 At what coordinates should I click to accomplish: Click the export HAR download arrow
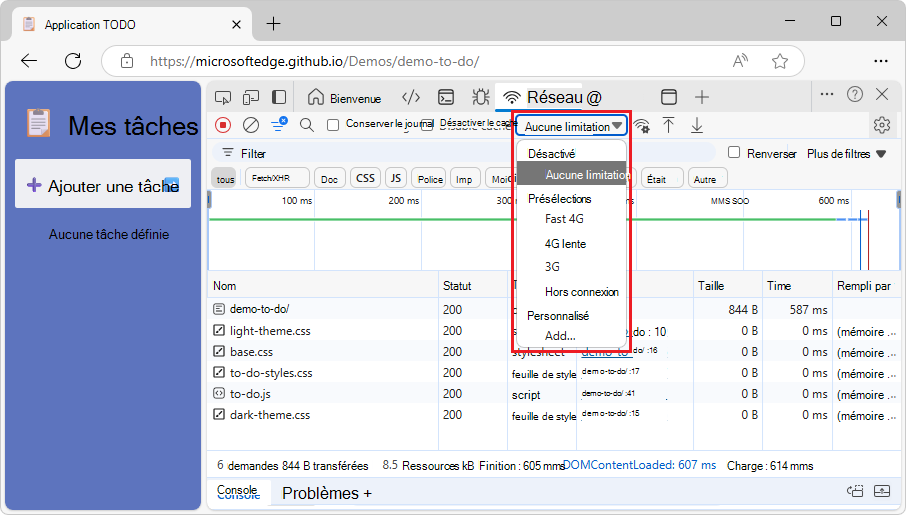pyautogui.click(x=697, y=125)
